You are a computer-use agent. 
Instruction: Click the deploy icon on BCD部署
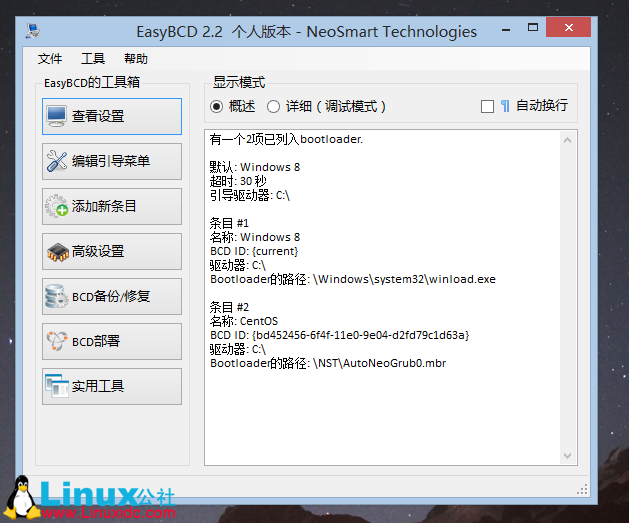tap(57, 341)
